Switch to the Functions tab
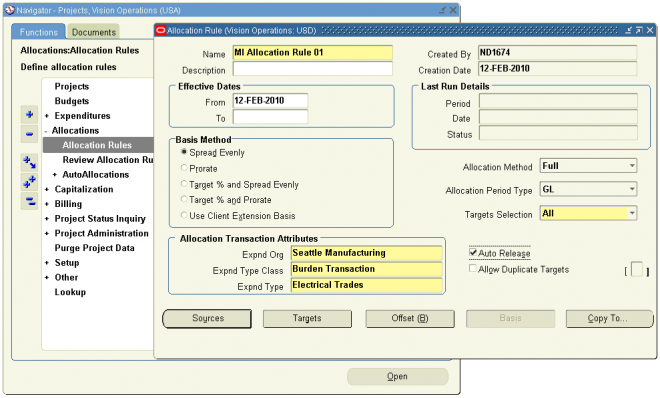The image size is (660, 398). (38, 32)
